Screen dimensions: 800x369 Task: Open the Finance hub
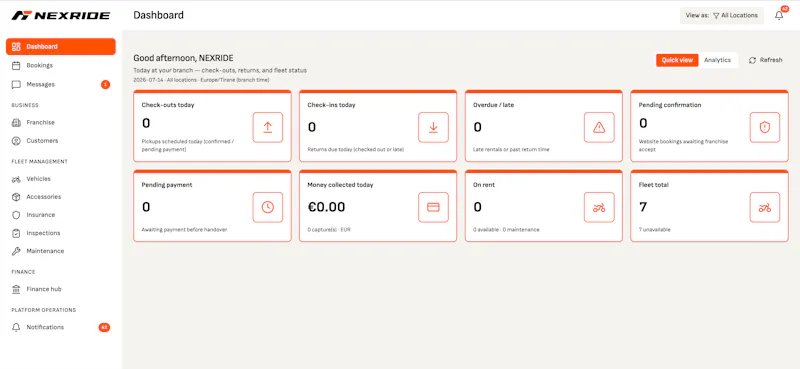click(x=61, y=289)
